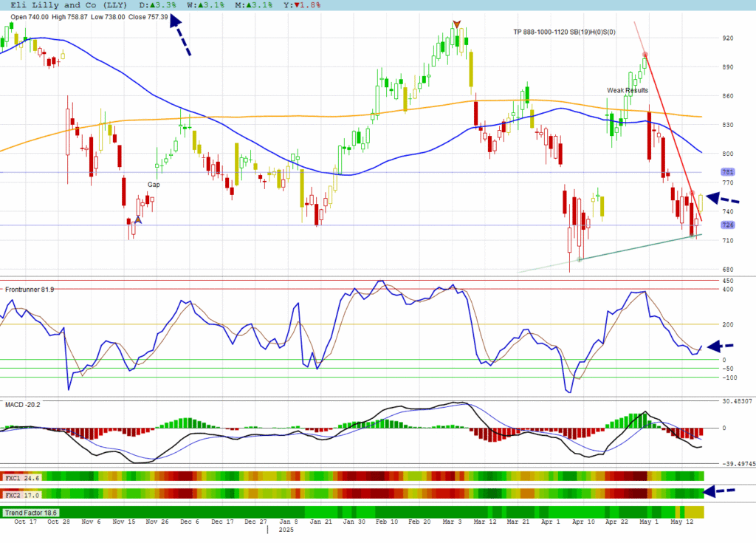
Task: Click the Mar 12 date label
Action: click(485, 522)
